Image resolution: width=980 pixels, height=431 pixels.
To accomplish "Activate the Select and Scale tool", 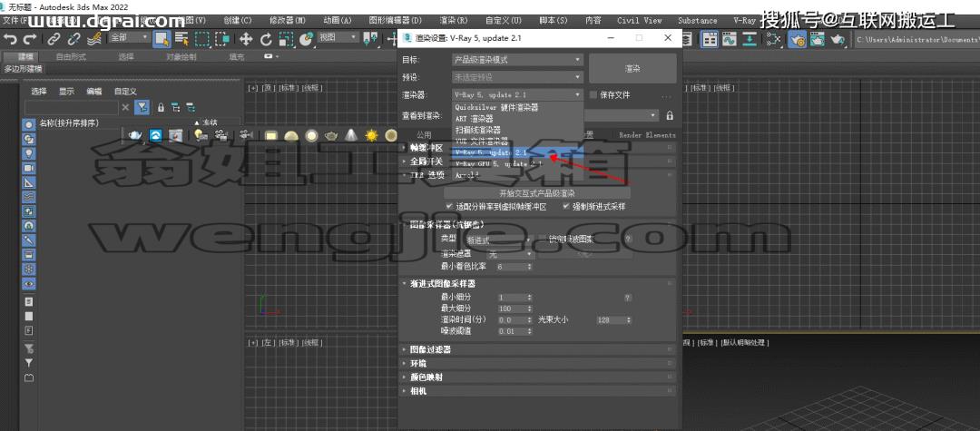I will pos(286,39).
